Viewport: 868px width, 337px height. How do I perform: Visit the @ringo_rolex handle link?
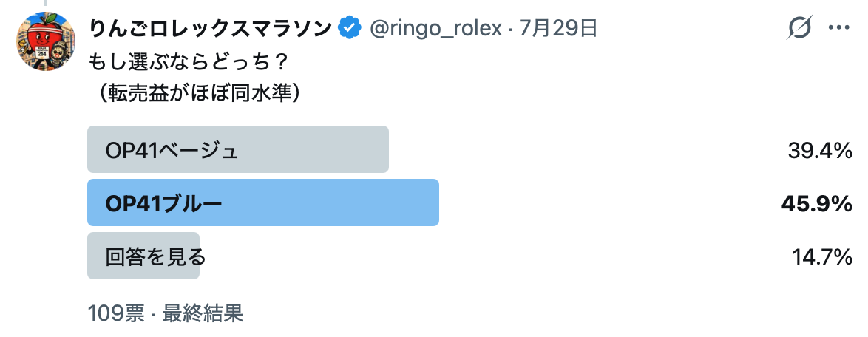435,27
